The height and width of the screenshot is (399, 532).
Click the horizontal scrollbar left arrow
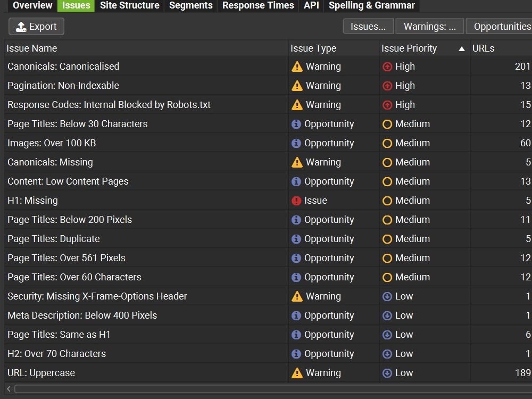[x=9, y=389]
